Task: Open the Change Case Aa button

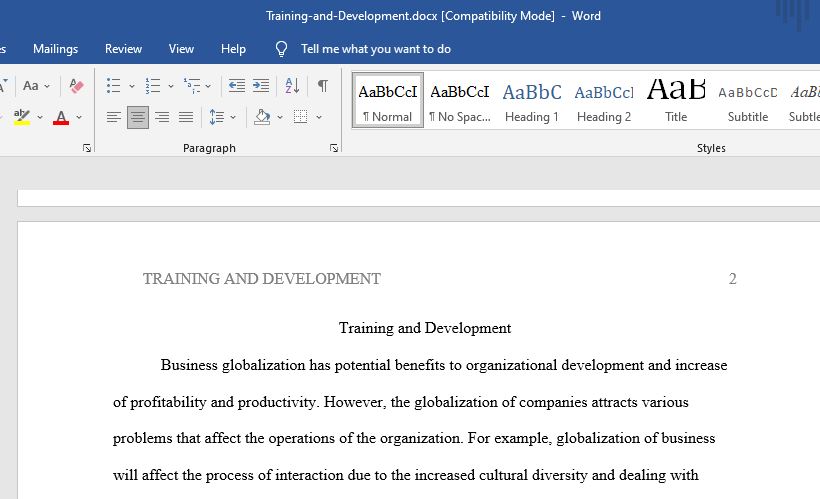Action: pos(31,85)
